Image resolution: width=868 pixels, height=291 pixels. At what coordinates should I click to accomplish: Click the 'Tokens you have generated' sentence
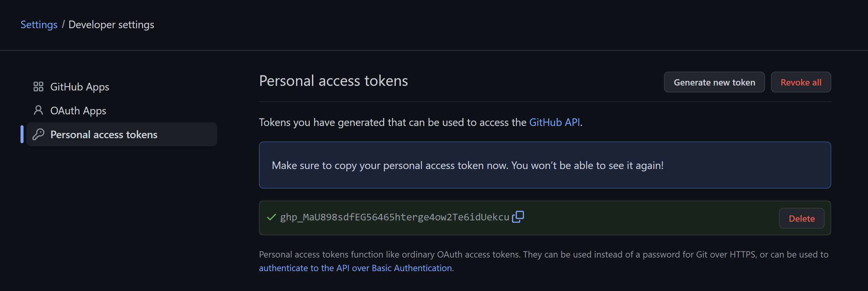[392, 122]
